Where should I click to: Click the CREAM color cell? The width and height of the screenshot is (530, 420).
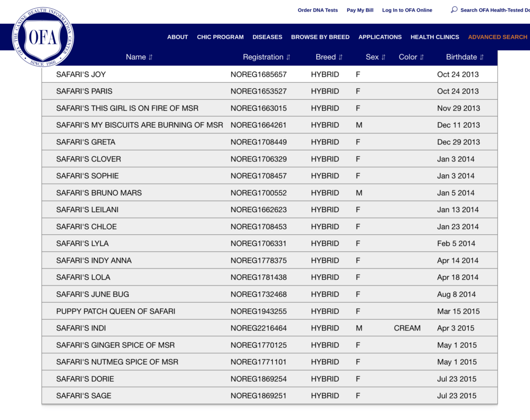(x=407, y=328)
